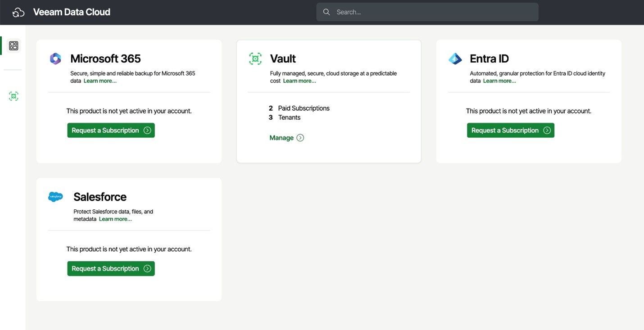The height and width of the screenshot is (330, 644).
Task: Focus the Search input field
Action: [427, 12]
